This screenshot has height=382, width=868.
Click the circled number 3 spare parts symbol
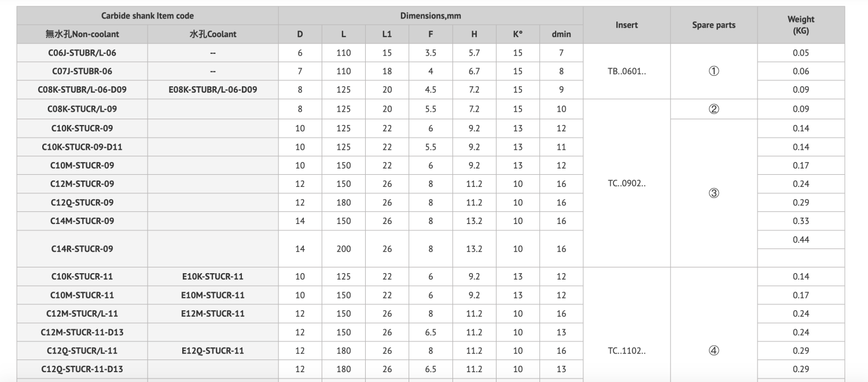(713, 193)
